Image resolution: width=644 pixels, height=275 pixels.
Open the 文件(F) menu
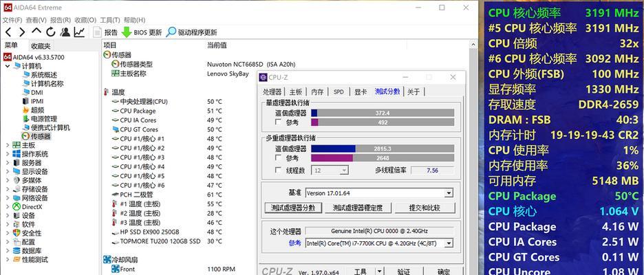12,20
